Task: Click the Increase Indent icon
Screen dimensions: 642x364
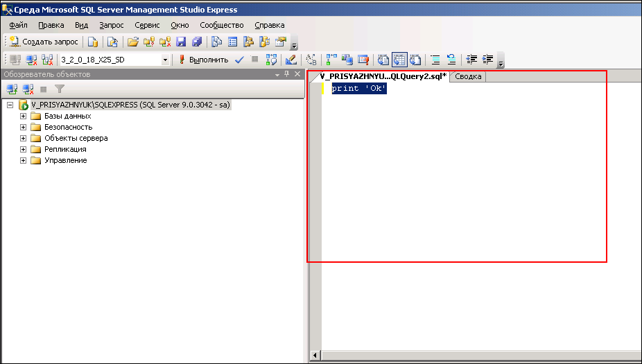Action: click(487, 60)
